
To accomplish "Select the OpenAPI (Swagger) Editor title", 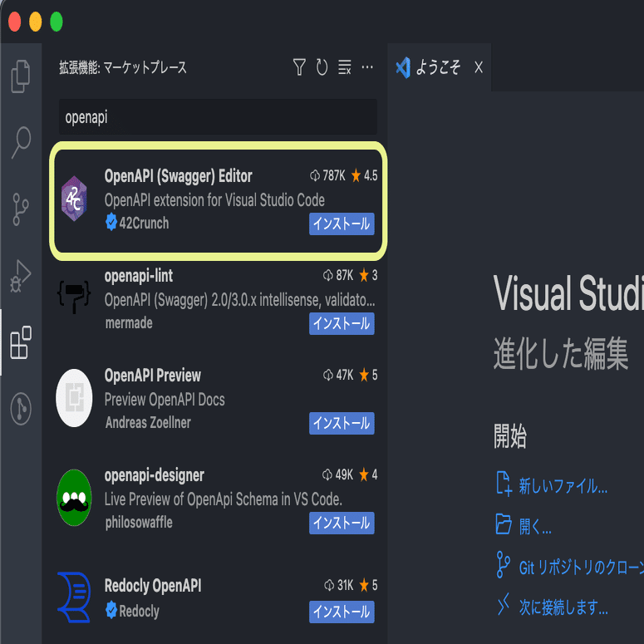I will [x=179, y=176].
